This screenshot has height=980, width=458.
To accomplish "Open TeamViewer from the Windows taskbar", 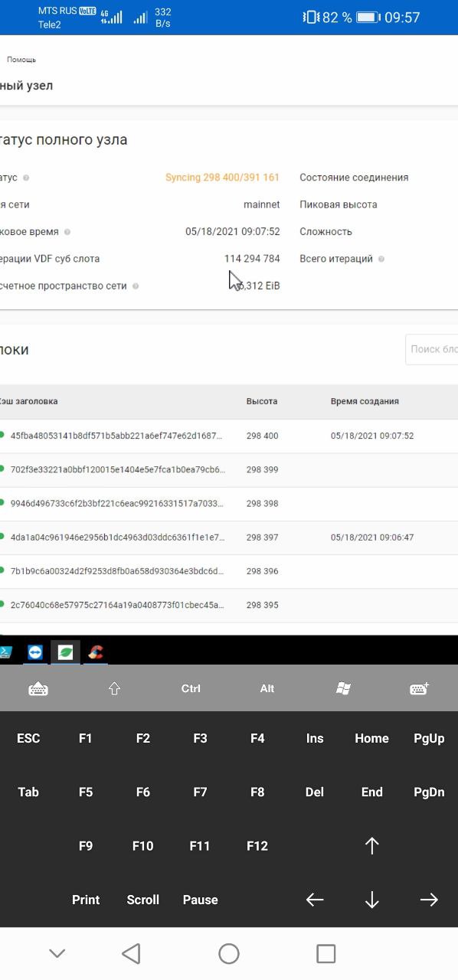I will coord(36,652).
